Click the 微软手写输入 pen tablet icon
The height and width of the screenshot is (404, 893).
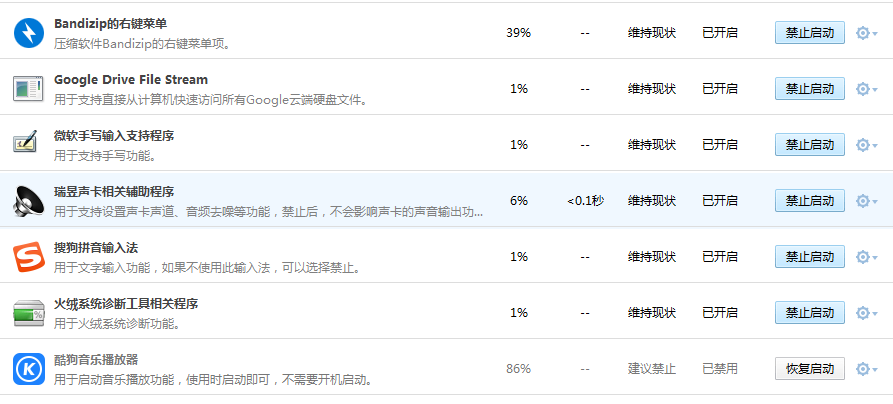[x=26, y=142]
